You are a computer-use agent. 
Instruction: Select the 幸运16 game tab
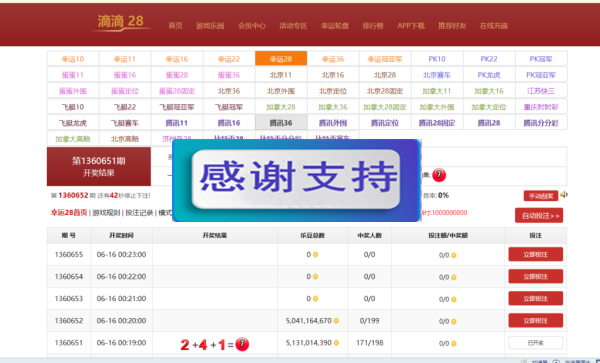pos(177,59)
